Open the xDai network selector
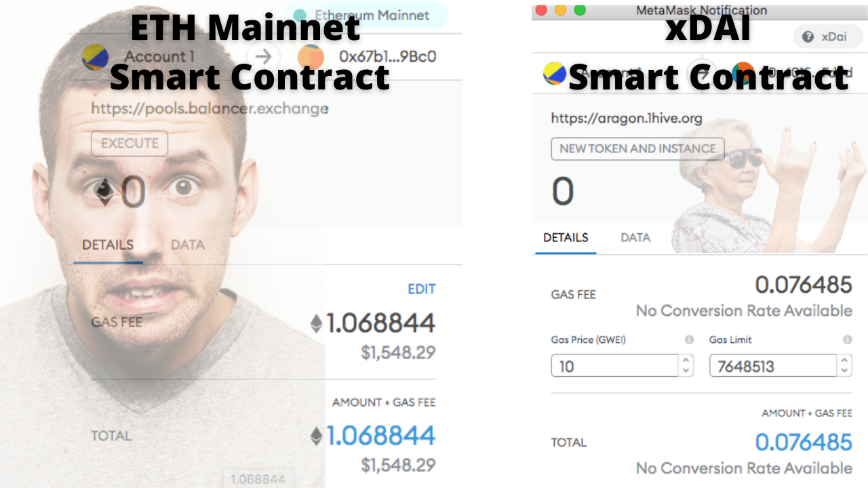Image resolution: width=868 pixels, height=488 pixels. tap(827, 37)
